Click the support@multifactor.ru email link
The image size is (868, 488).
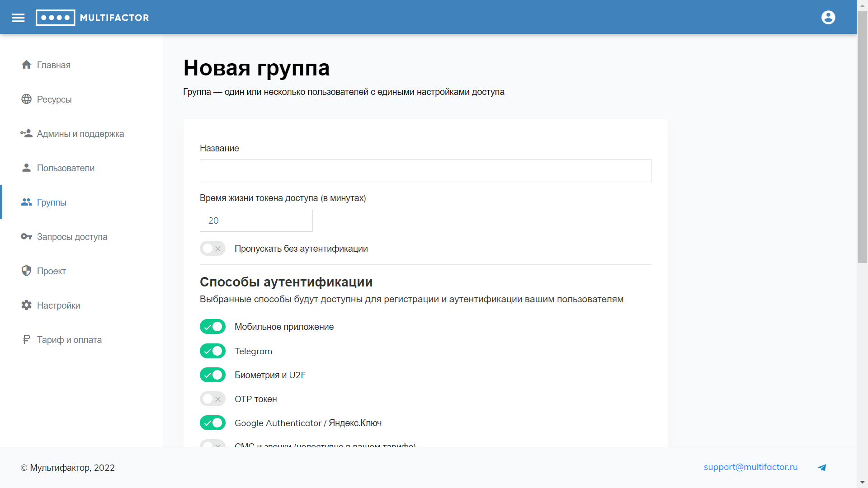[750, 467]
